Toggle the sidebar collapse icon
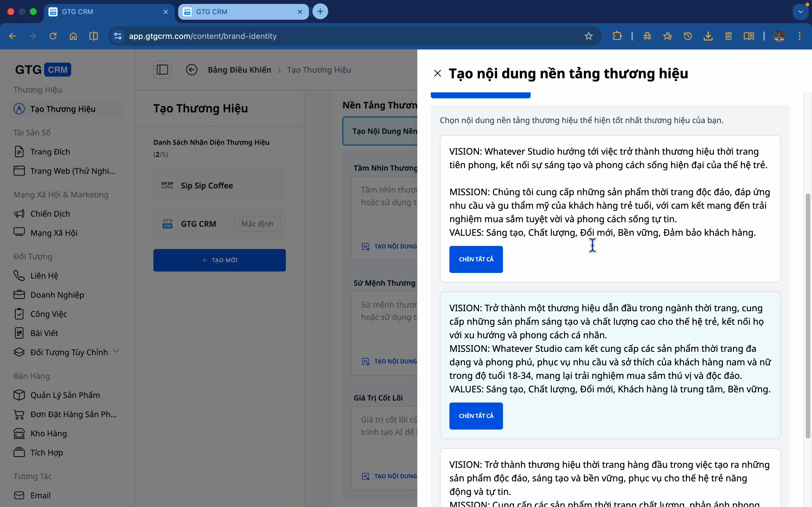The image size is (812, 507). 162,70
